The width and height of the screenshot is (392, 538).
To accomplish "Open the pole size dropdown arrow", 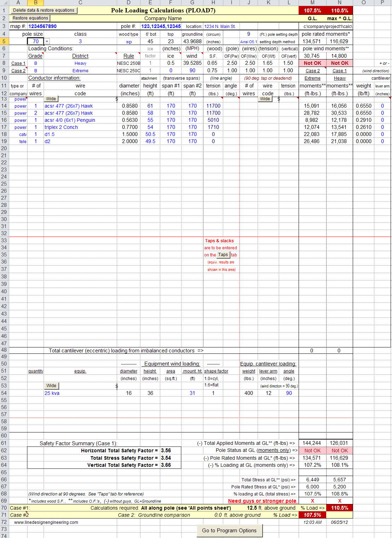I will click(x=47, y=41).
